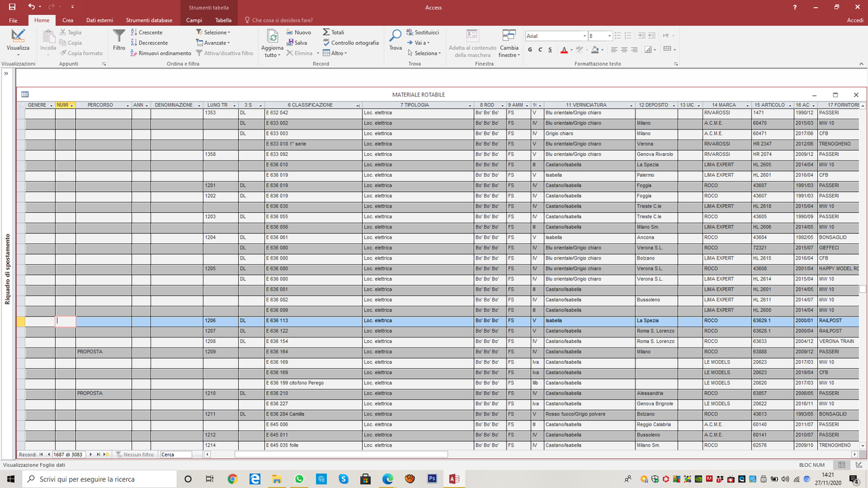Toggle underline (S) formatting

click(x=550, y=49)
